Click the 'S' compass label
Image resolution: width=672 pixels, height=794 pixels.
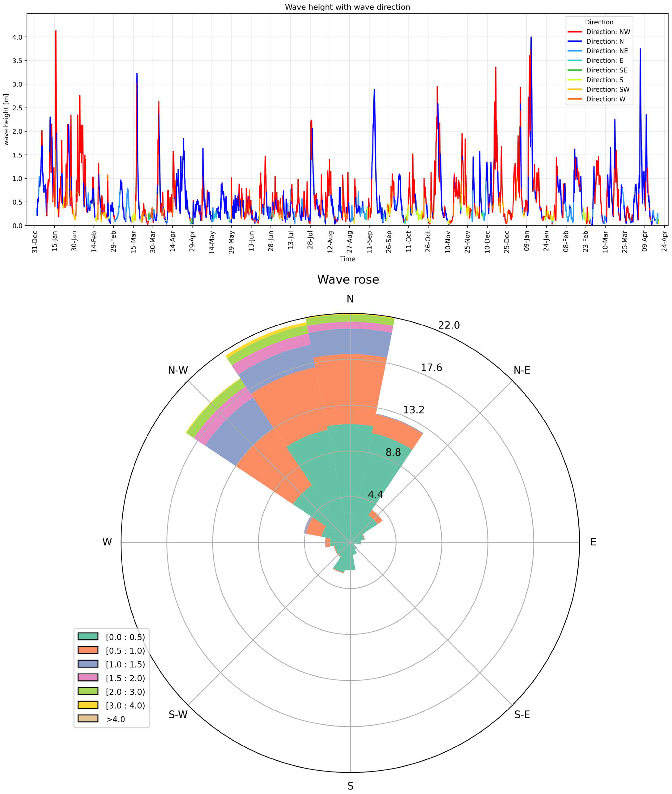click(x=350, y=786)
